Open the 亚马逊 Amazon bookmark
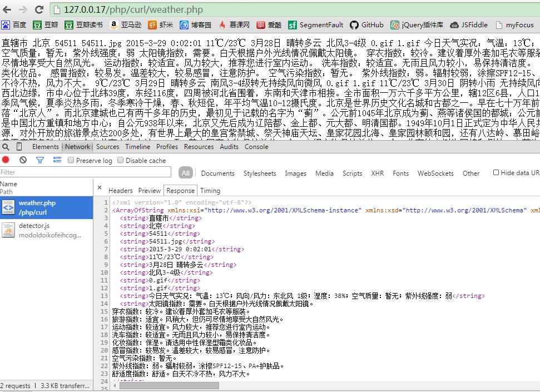Viewport: 540px width, 392px height. 126,25
